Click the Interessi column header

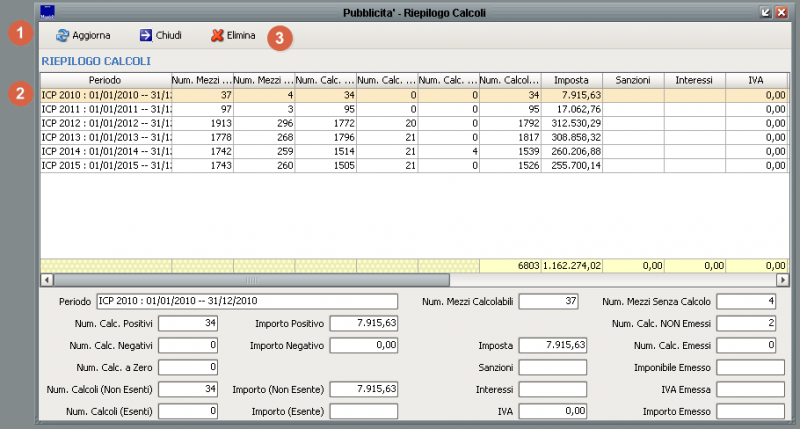point(694,79)
